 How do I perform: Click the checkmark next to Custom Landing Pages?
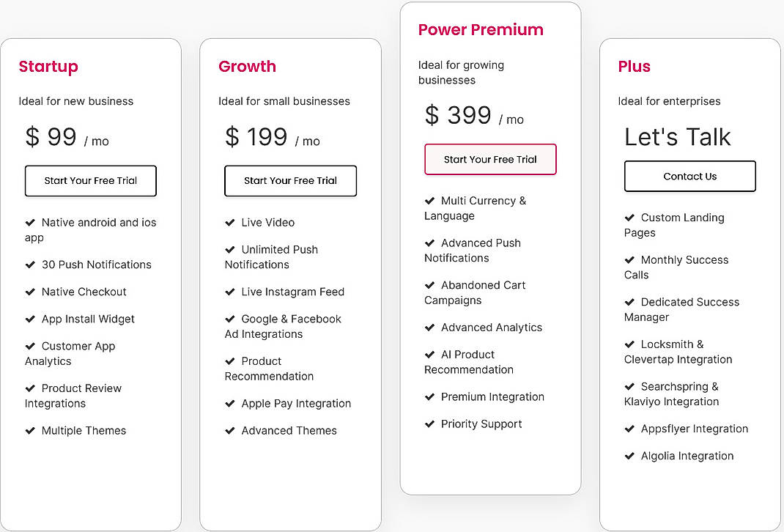(x=630, y=218)
